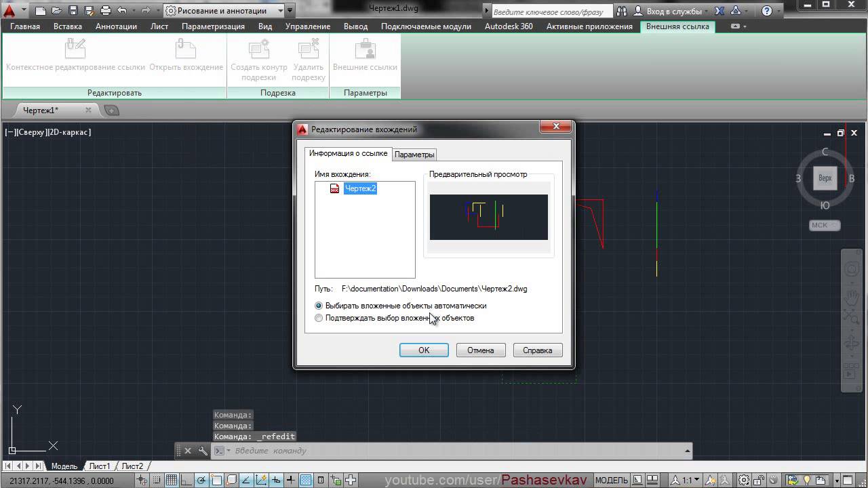Open the status bar tray menu arrow
The height and width of the screenshot is (488, 868).
tap(836, 481)
